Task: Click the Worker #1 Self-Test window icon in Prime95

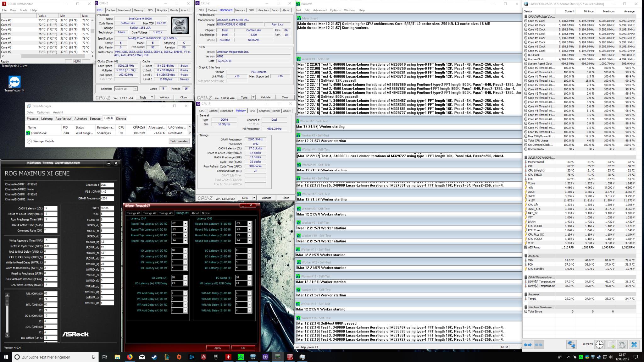Action: [298, 59]
